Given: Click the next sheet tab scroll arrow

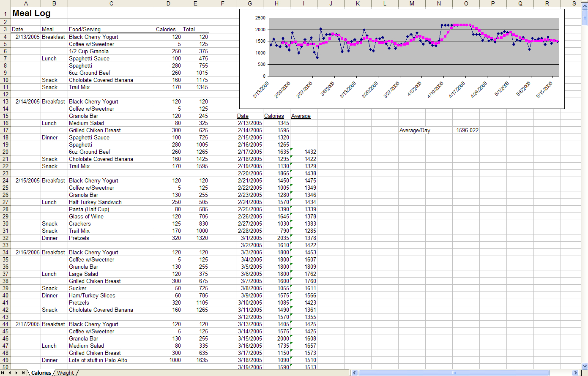Looking at the screenshot, I should [16, 373].
